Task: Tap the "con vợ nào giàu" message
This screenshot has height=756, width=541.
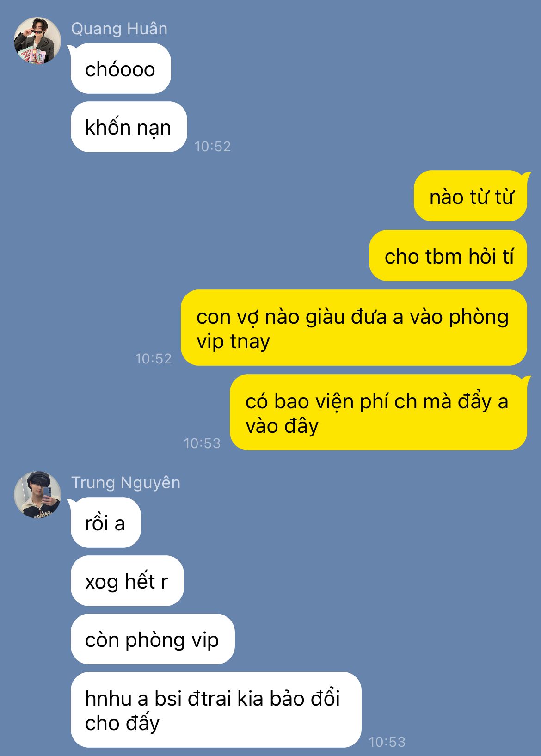Action: [354, 328]
